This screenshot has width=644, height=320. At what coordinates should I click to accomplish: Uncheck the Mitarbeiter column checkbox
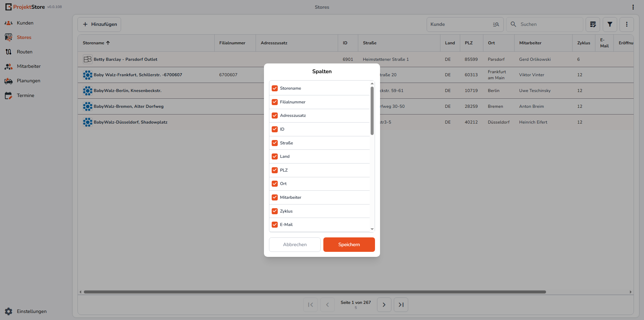(275, 197)
